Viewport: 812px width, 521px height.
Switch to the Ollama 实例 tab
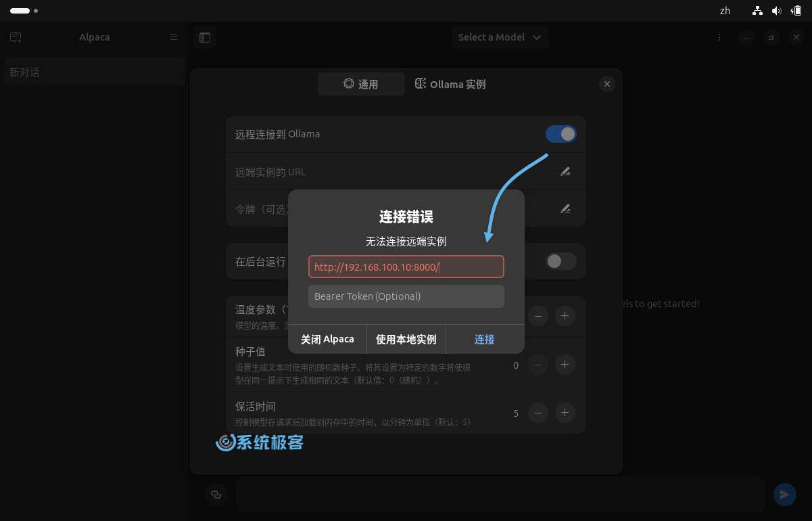(450, 84)
